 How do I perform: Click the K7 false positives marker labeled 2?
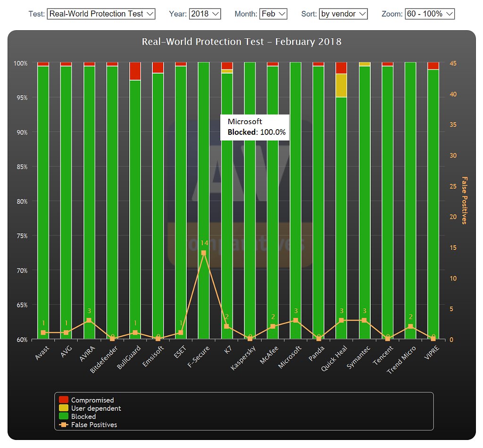226,326
